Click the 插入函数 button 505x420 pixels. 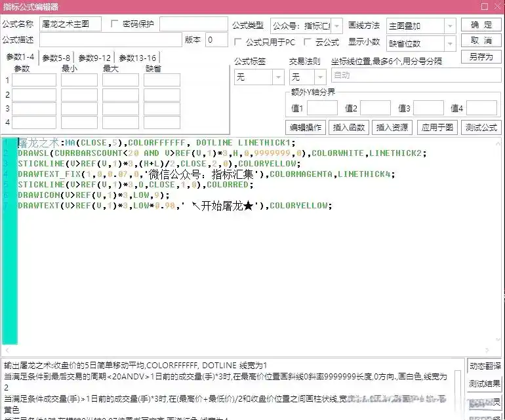pyautogui.click(x=348, y=128)
